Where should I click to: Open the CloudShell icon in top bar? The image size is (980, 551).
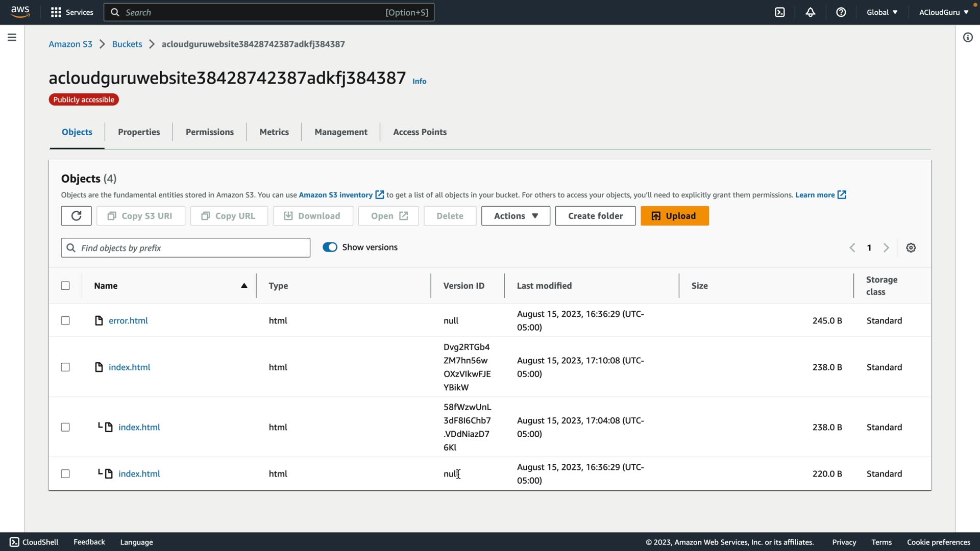(779, 12)
